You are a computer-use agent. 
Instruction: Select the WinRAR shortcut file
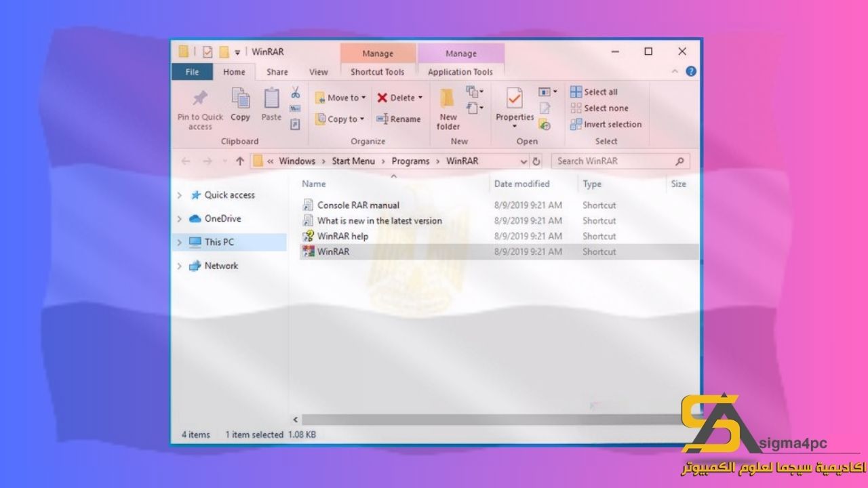[x=499, y=251]
